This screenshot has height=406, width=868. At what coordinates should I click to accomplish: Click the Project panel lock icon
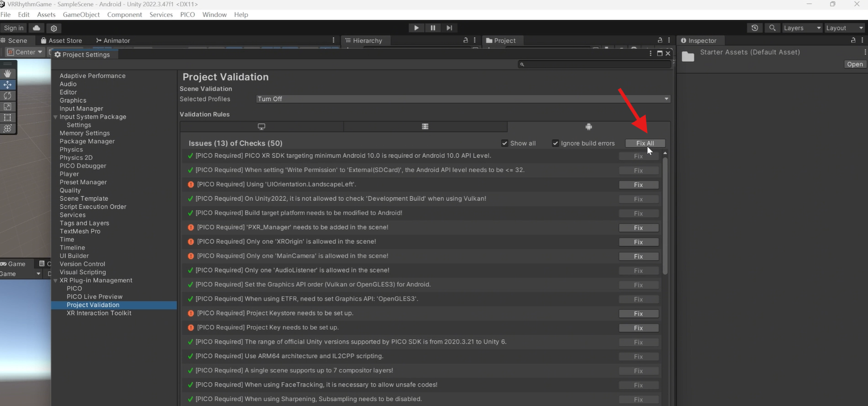pyautogui.click(x=660, y=40)
